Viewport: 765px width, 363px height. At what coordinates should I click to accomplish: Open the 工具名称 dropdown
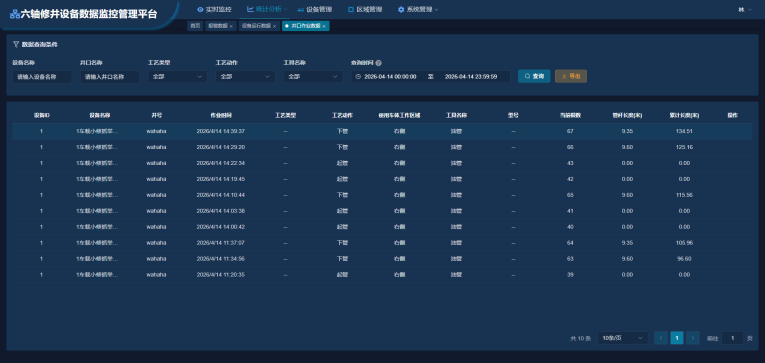pos(313,77)
